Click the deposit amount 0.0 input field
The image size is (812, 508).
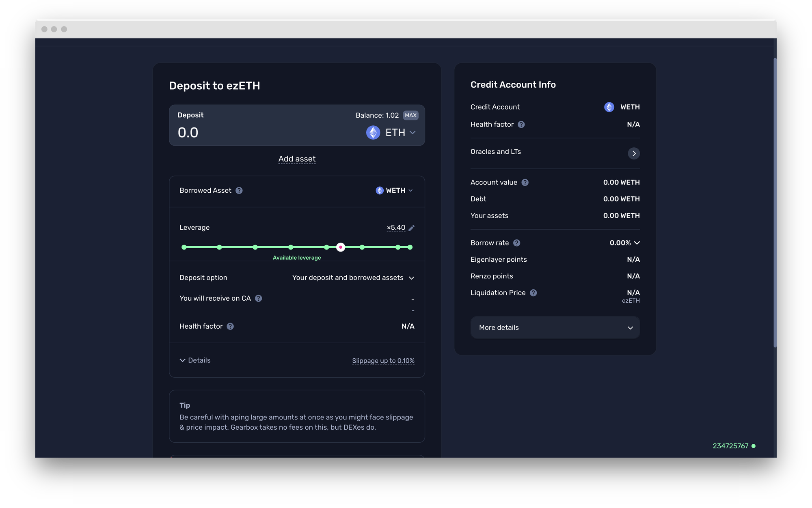[x=244, y=133]
